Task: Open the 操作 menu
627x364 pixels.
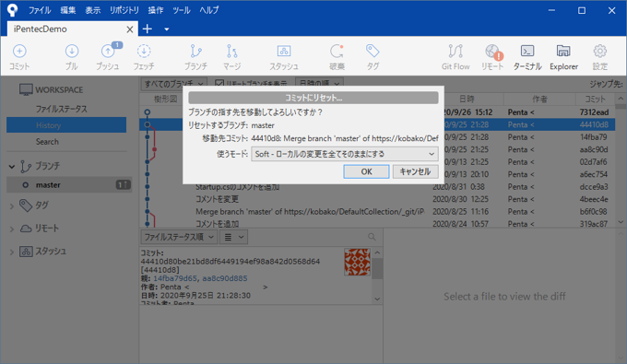Action: (x=156, y=10)
